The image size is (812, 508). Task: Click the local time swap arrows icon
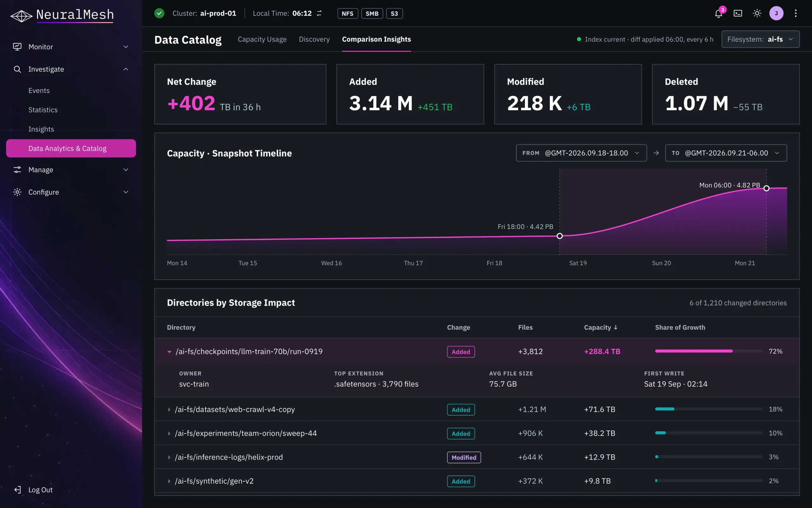point(319,13)
